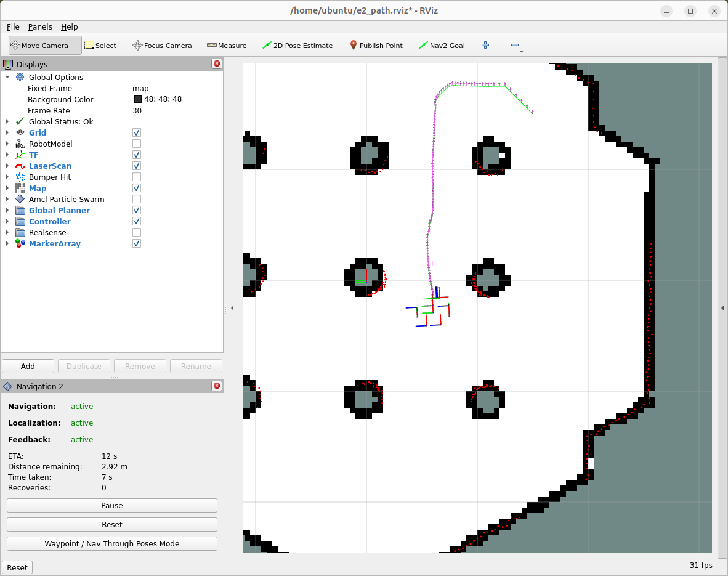This screenshot has width=728, height=576.
Task: Disable the Grid display checkbox
Action: pos(137,132)
